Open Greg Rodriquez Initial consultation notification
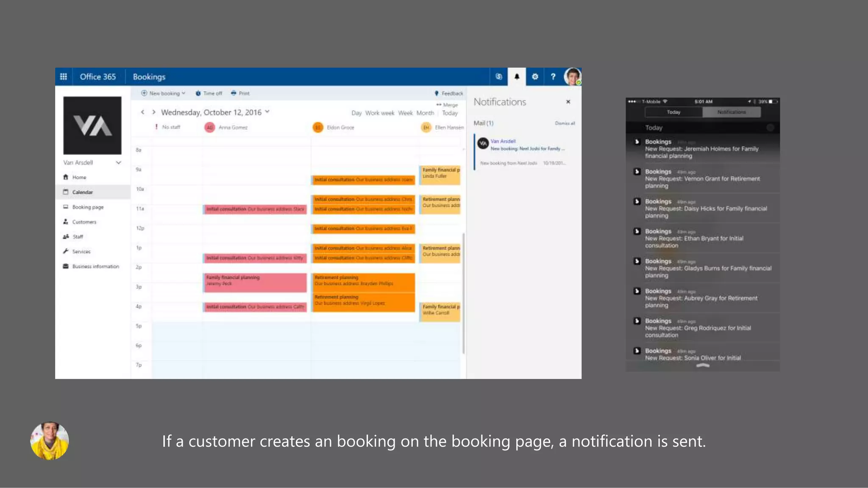This screenshot has width=868, height=488. [x=703, y=328]
